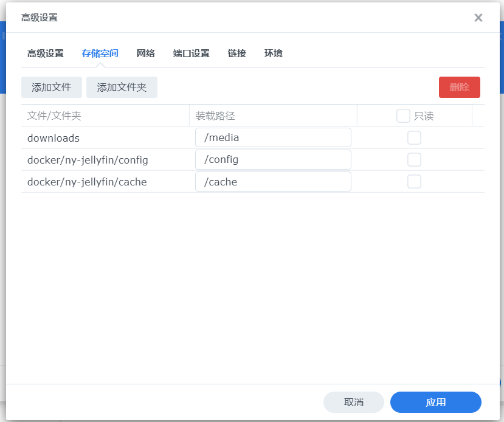Toggle the 只读 header checkbox
Screen dimensions: 504x422
tap(403, 116)
